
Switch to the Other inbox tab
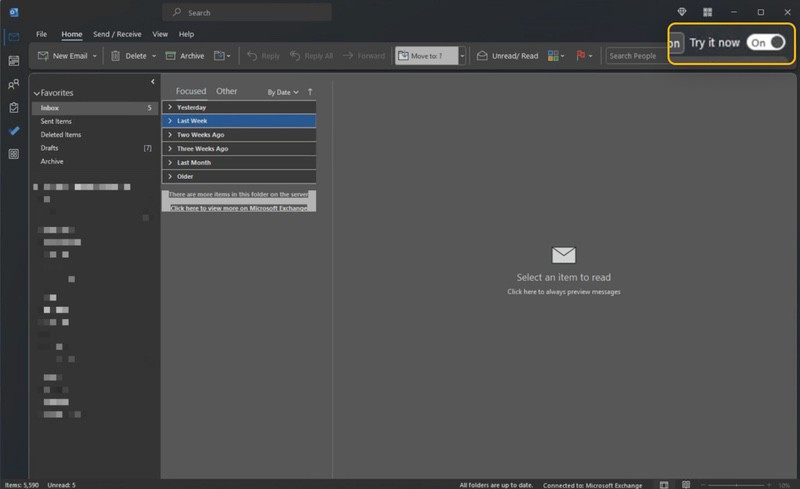(x=227, y=91)
